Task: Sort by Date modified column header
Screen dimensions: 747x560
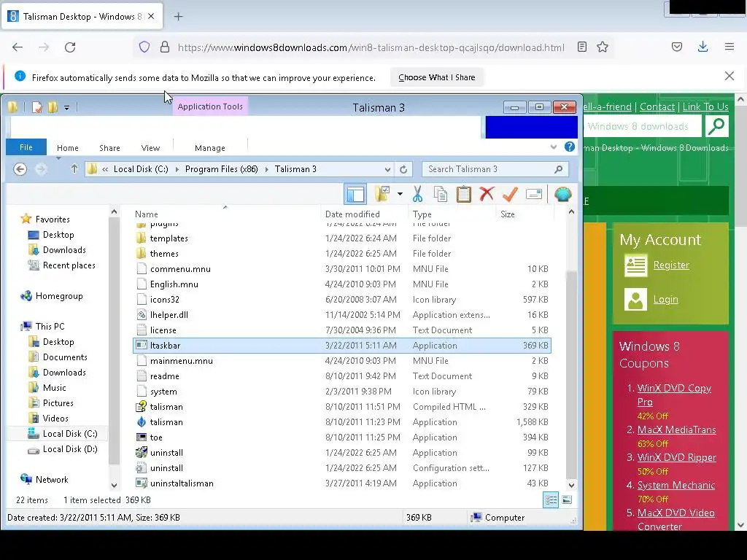Action: [352, 214]
